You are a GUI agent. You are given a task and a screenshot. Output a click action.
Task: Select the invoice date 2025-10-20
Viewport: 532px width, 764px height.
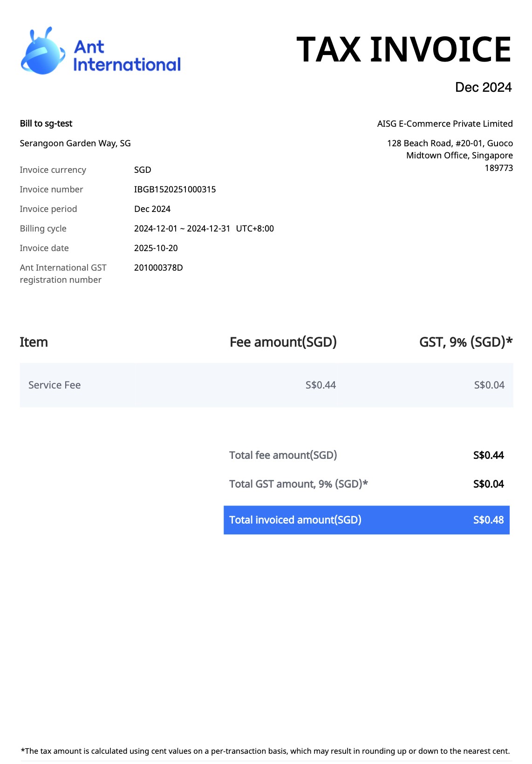156,248
